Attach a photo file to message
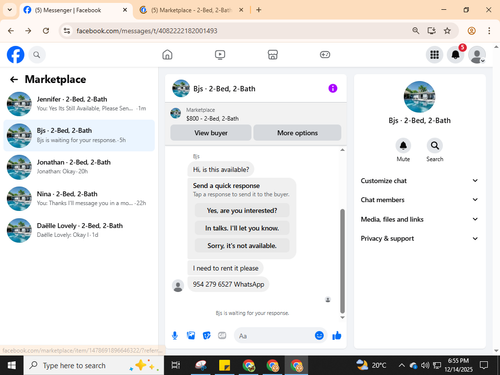Screen dimensions: 500x375 [x=191, y=335]
